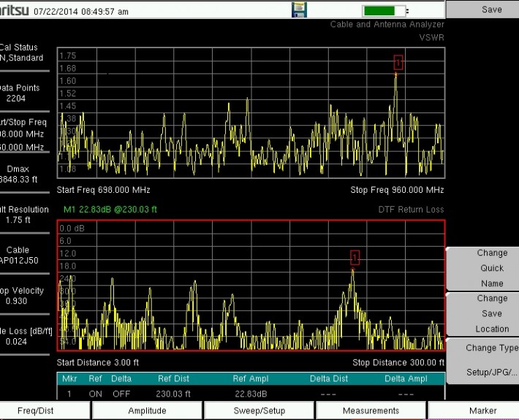
Task: Select the Prop Velocity 0.930 setting
Action: [24, 296]
